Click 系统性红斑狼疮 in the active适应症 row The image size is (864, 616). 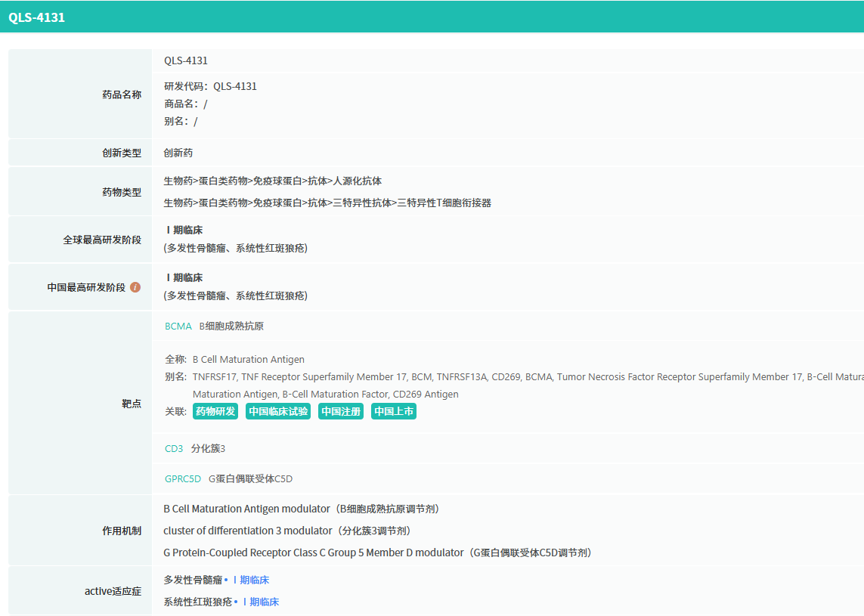pyautogui.click(x=198, y=602)
